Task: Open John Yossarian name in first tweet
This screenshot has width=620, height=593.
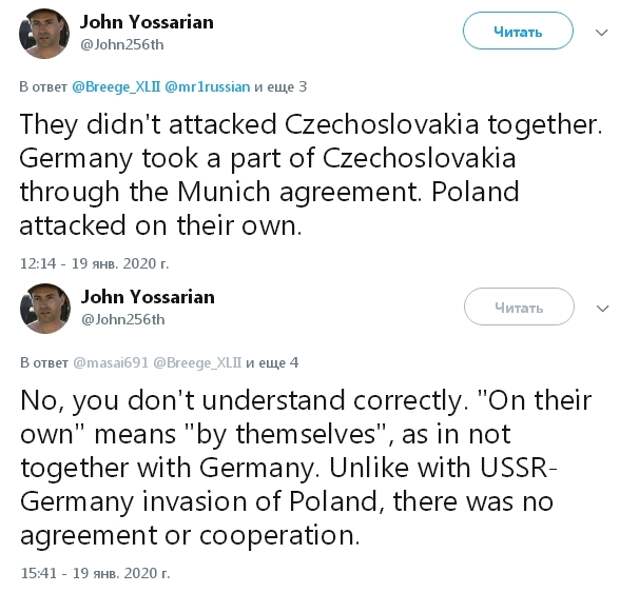Action: (x=147, y=22)
